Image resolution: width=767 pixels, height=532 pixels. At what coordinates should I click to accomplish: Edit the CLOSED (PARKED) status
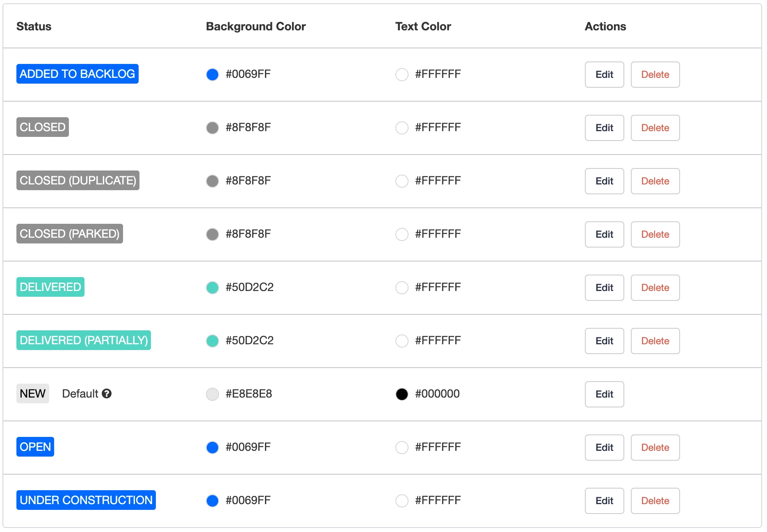click(604, 234)
